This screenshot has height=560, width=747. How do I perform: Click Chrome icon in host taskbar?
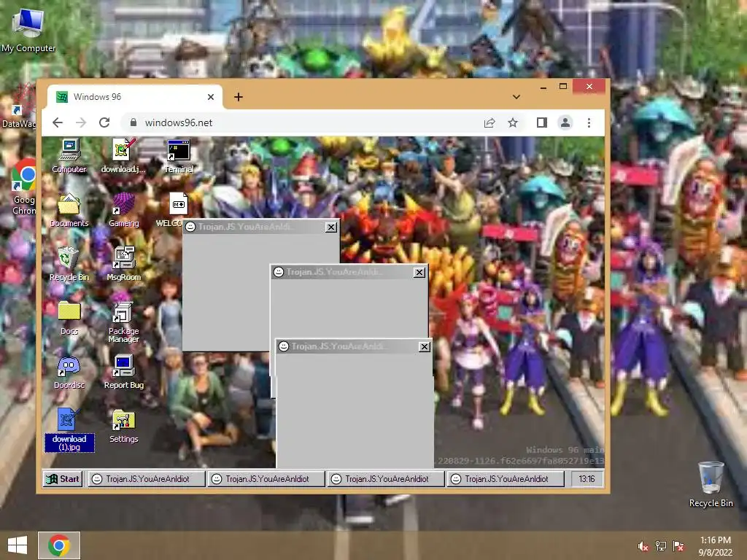pos(59,545)
